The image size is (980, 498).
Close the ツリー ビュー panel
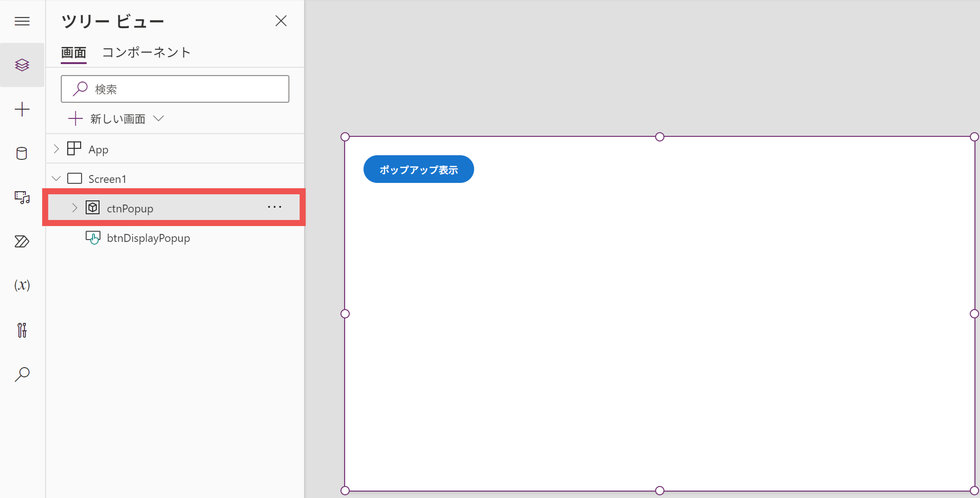pyautogui.click(x=281, y=21)
